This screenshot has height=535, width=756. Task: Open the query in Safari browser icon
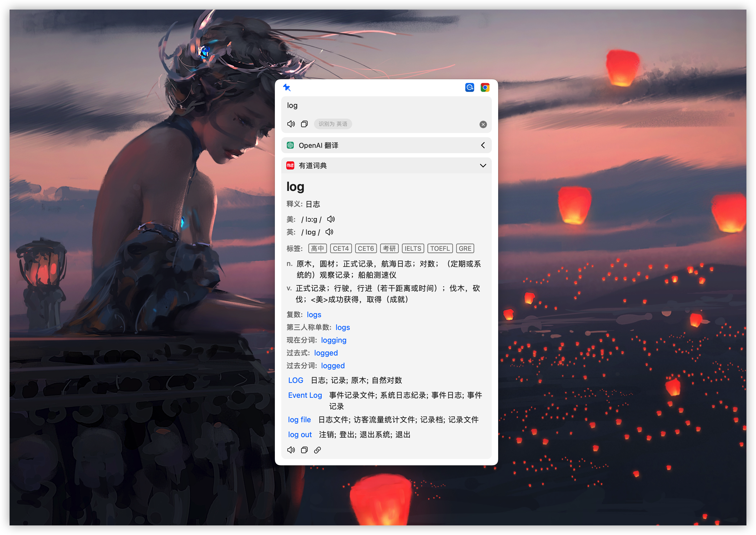coord(469,87)
